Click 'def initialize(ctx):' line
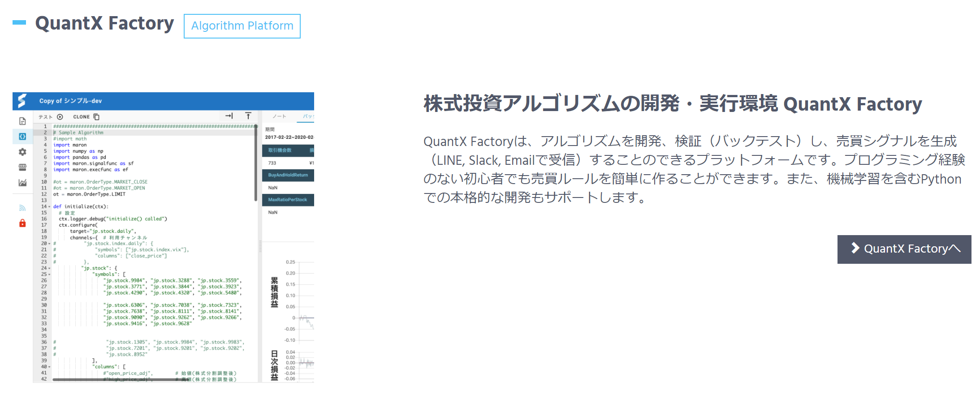 click(81, 207)
